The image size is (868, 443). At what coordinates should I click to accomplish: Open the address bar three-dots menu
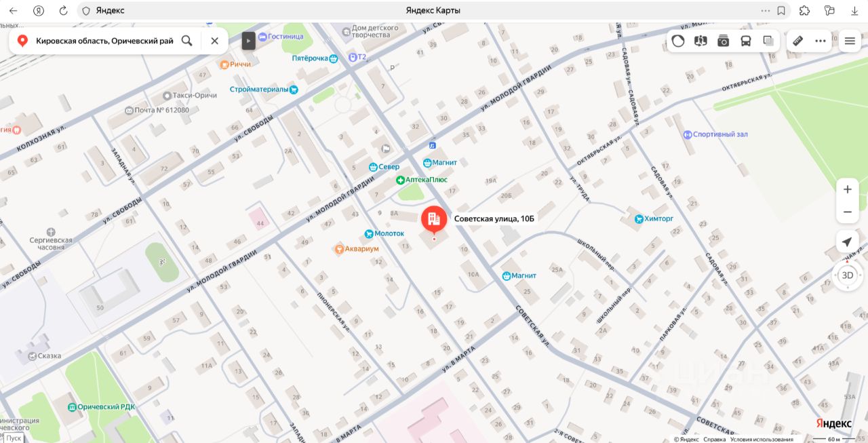(x=766, y=11)
